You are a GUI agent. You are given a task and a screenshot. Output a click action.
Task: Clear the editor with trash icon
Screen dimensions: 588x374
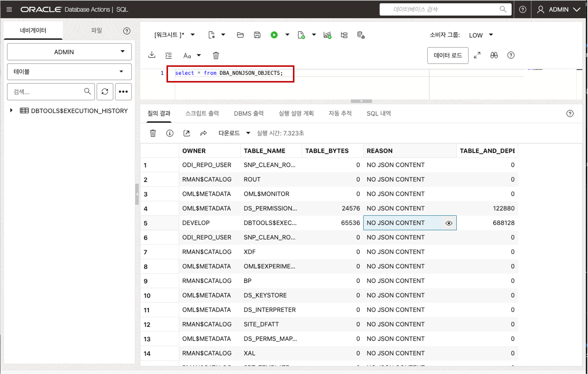tap(216, 55)
